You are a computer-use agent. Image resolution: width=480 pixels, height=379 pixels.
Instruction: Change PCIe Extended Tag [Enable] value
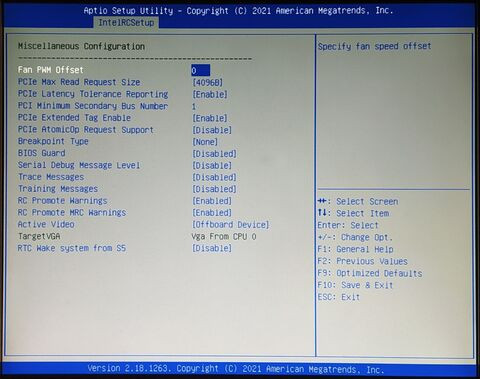210,118
